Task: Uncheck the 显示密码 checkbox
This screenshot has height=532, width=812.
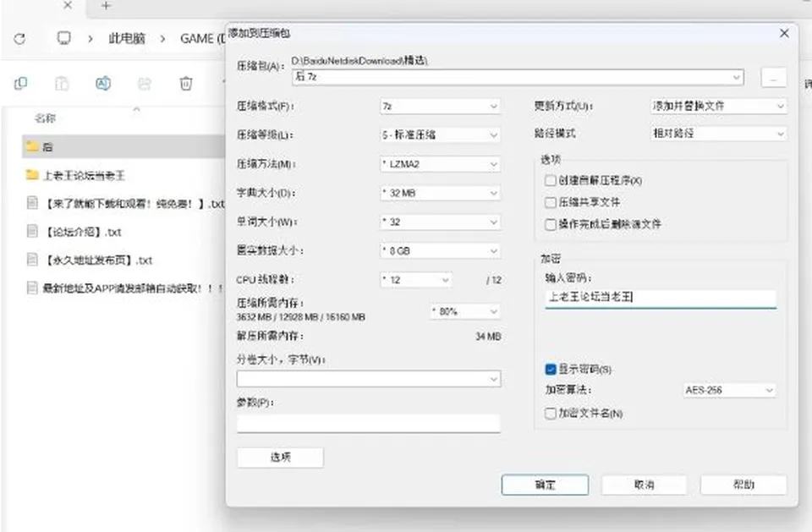Action: click(551, 370)
